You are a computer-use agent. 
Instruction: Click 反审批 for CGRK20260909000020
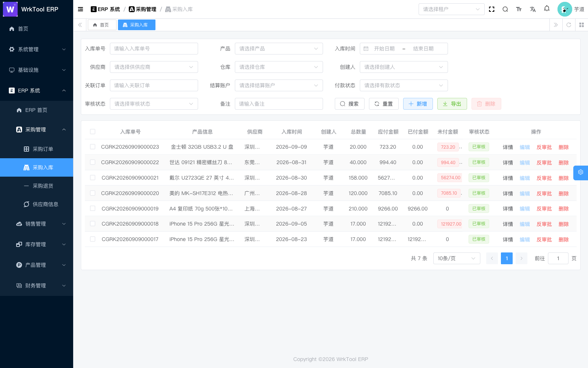(544, 194)
